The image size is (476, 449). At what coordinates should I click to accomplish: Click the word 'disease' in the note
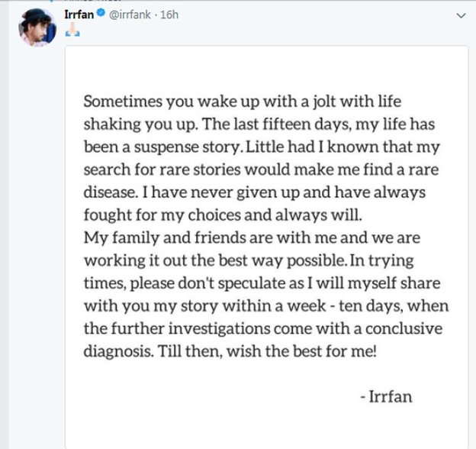(x=110, y=190)
